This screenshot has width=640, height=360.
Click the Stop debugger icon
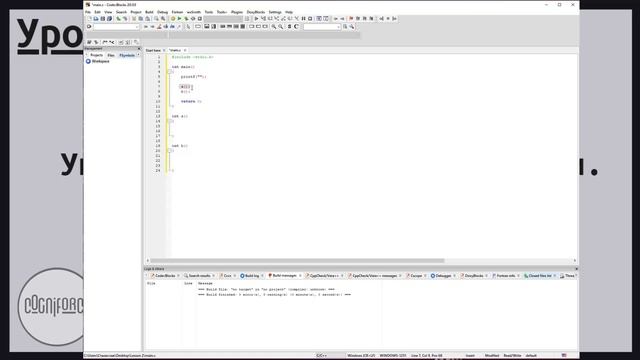(x=310, y=19)
